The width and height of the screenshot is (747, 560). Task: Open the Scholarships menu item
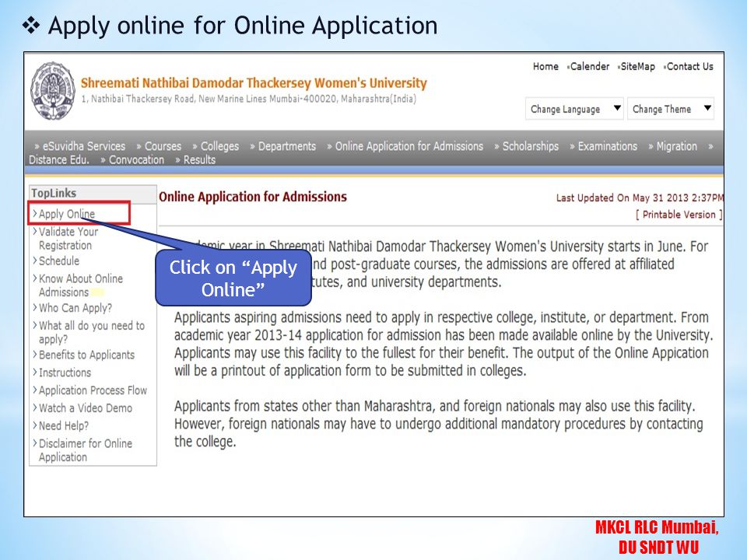(530, 146)
